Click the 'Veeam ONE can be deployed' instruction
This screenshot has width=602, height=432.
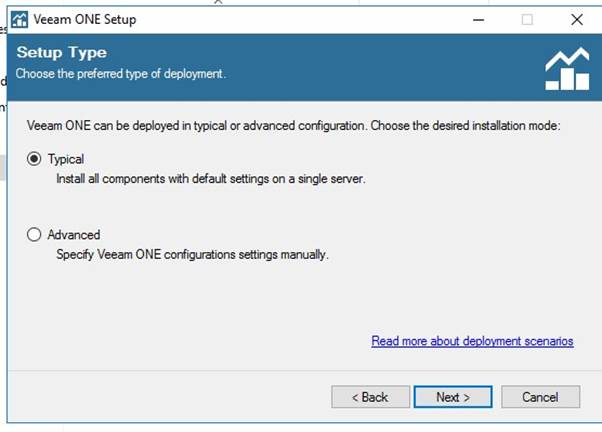(x=294, y=126)
